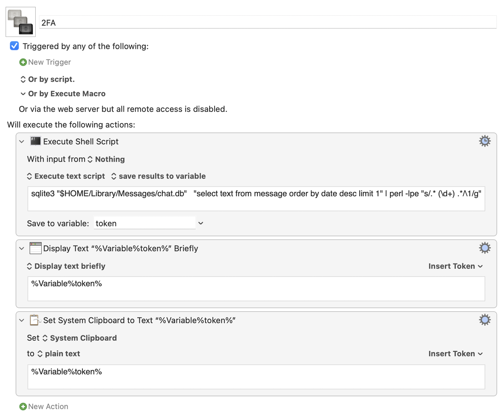Collapse the Execute Shell Script action
Viewport: 504px width, 420px height.
coord(21,141)
